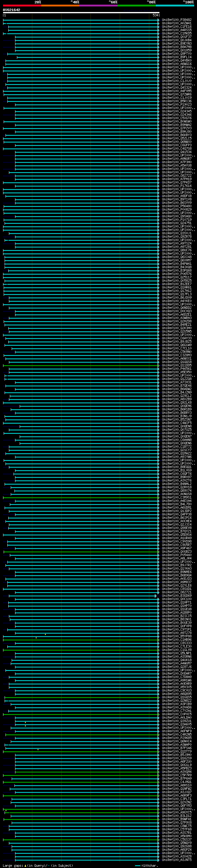Select label UniRef100_B7QE46
The width and height of the screenshot is (197, 868).
[177, 386]
